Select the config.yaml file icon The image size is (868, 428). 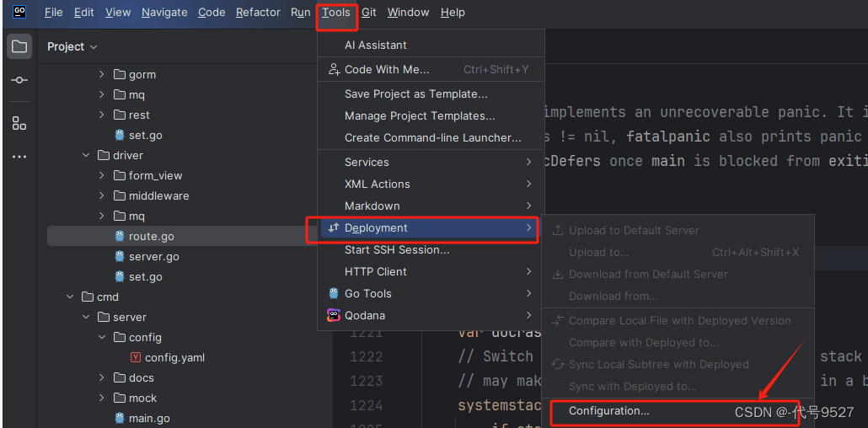(135, 358)
